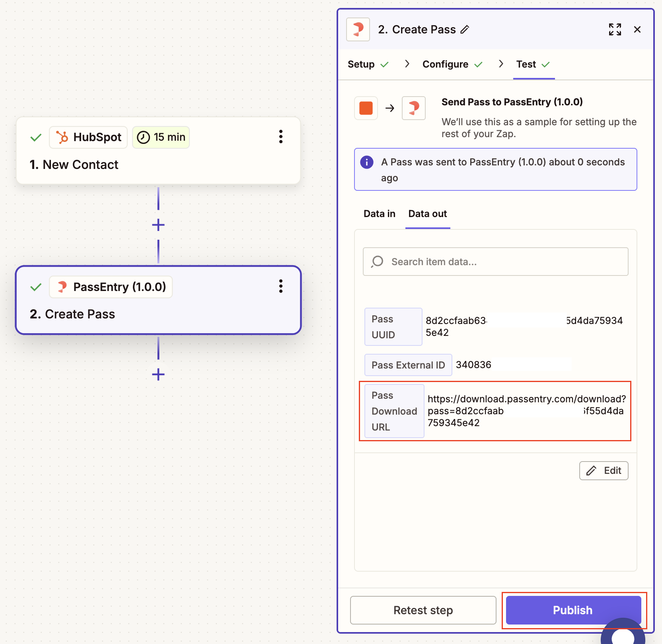Image resolution: width=662 pixels, height=644 pixels.
Task: Open the Configure tab
Action: [452, 64]
